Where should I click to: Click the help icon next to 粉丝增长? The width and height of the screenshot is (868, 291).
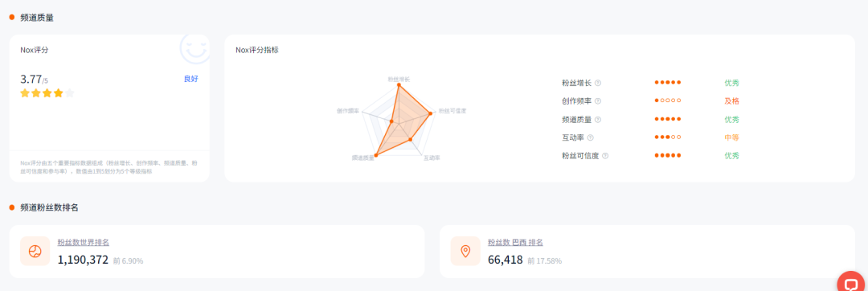pos(598,83)
